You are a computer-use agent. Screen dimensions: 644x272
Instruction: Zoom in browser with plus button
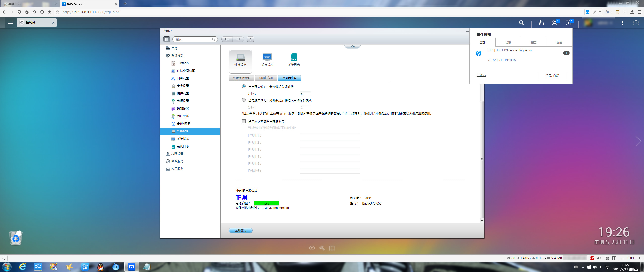tap(640, 258)
